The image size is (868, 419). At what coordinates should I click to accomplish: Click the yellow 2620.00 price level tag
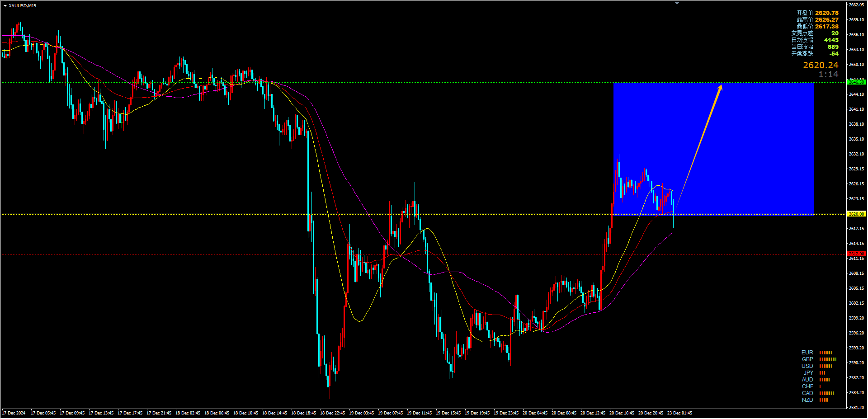856,214
